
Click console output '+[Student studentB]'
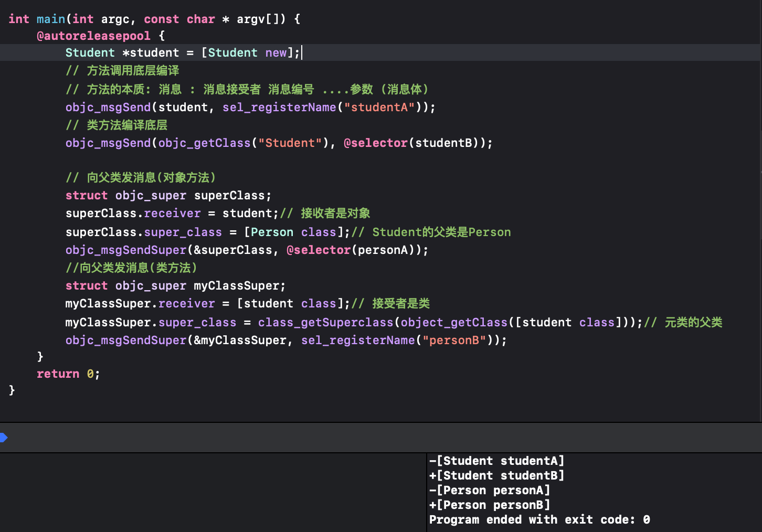[x=496, y=475]
